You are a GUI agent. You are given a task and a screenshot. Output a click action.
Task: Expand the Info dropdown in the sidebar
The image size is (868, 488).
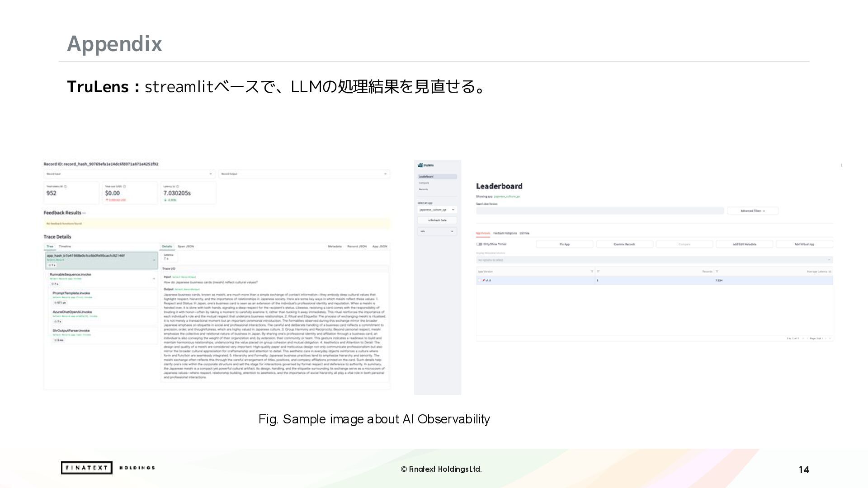click(437, 231)
